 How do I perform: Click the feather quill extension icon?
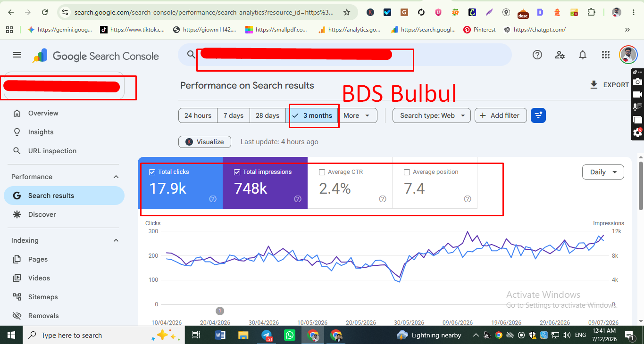point(489,12)
